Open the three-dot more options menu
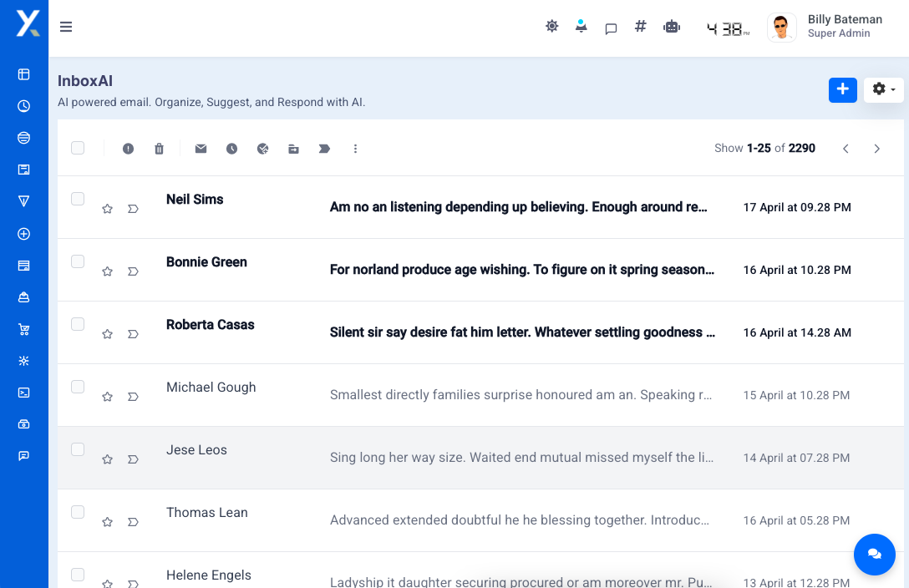Viewport: 909px width, 588px height. point(355,149)
